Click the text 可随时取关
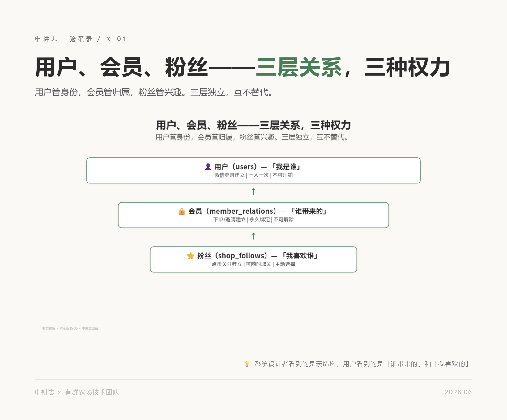The width and height of the screenshot is (507, 420). (x=258, y=264)
